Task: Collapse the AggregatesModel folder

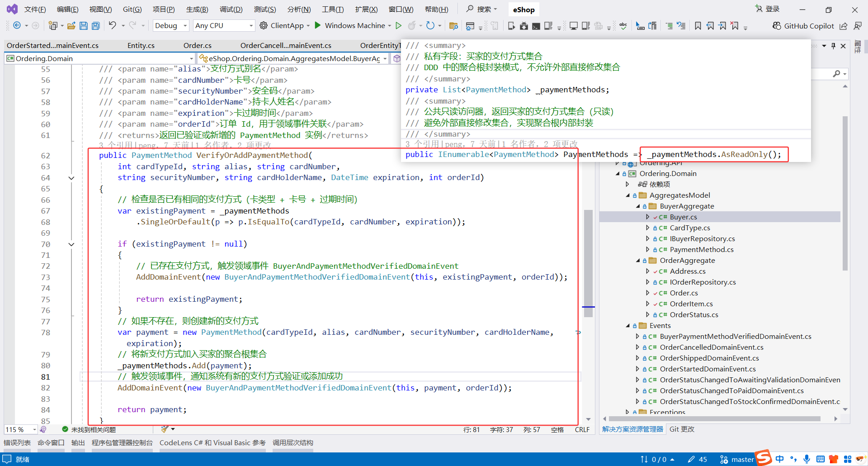Action: tap(627, 195)
